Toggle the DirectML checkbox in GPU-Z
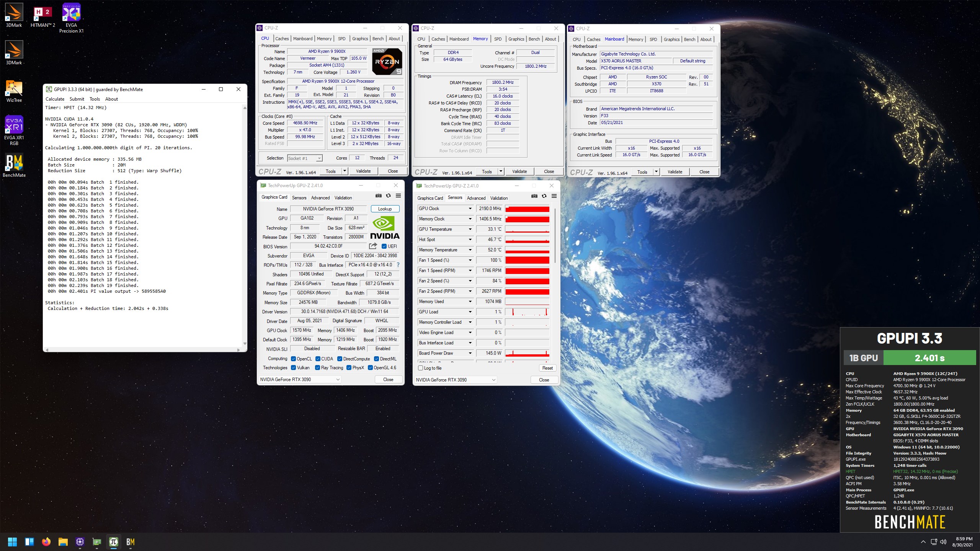Image resolution: width=980 pixels, height=551 pixels. [376, 359]
